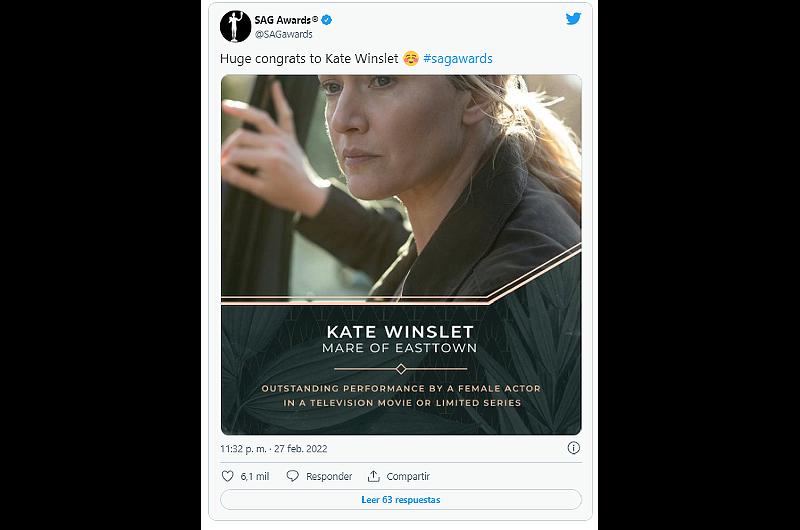Open the Kate Winslet award image
The width and height of the screenshot is (800, 530).
(401, 255)
